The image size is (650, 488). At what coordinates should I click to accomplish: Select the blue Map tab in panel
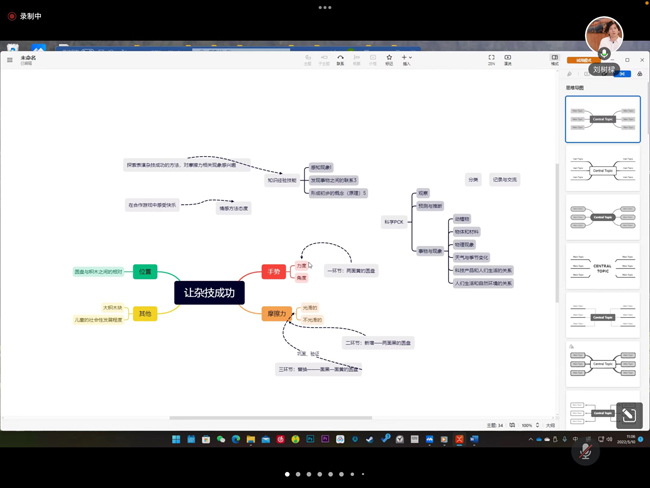tap(622, 74)
